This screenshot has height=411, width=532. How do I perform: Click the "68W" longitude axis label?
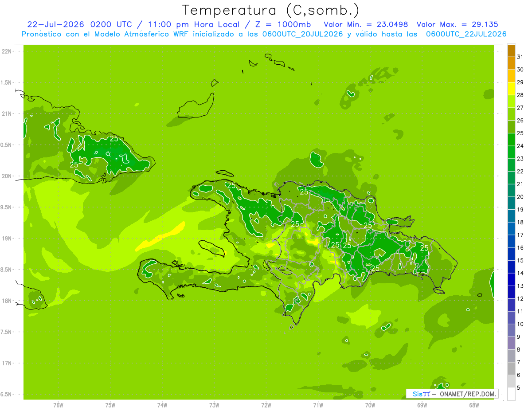point(474,405)
